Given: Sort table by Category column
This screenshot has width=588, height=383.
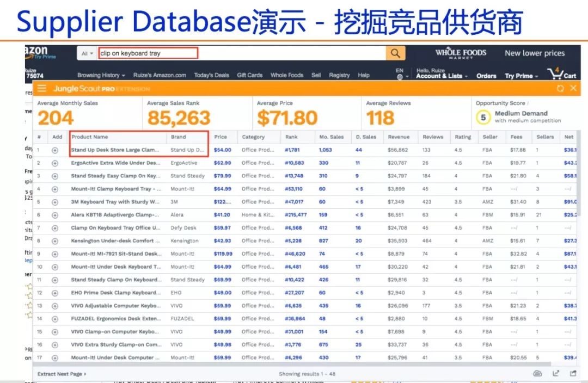Looking at the screenshot, I should [x=253, y=137].
